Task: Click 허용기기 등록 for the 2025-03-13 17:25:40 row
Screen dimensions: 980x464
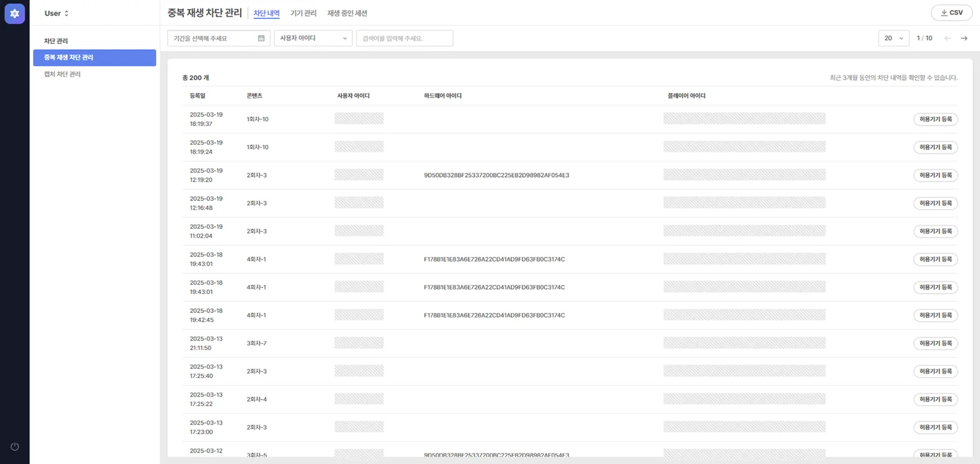Action: tap(935, 372)
